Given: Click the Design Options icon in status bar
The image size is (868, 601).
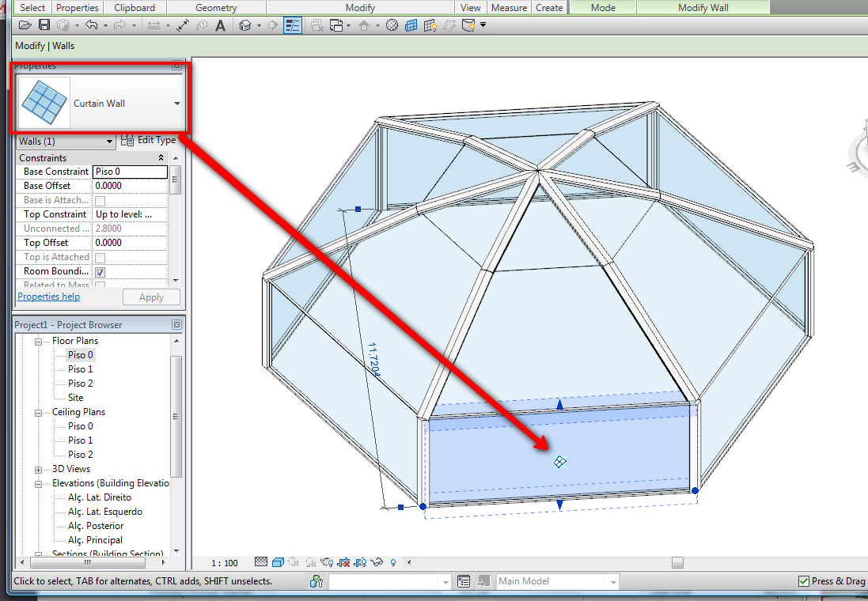Looking at the screenshot, I should coord(464,581).
